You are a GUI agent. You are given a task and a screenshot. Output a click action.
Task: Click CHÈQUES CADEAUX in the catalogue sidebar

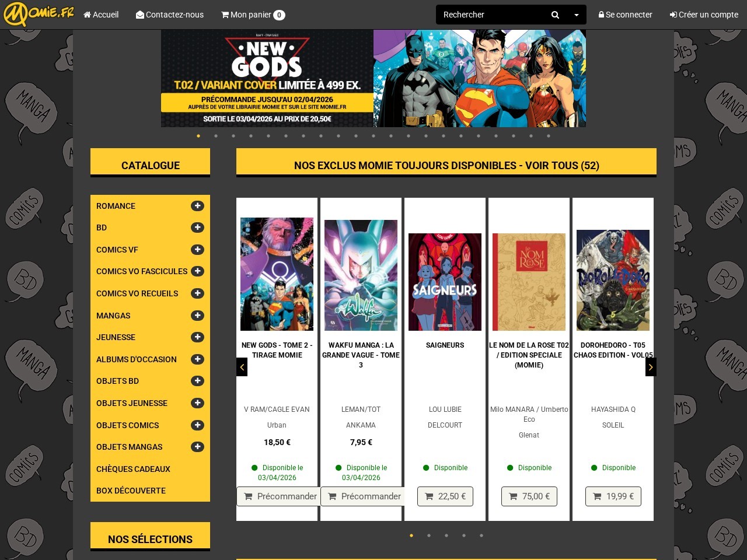[133, 469]
